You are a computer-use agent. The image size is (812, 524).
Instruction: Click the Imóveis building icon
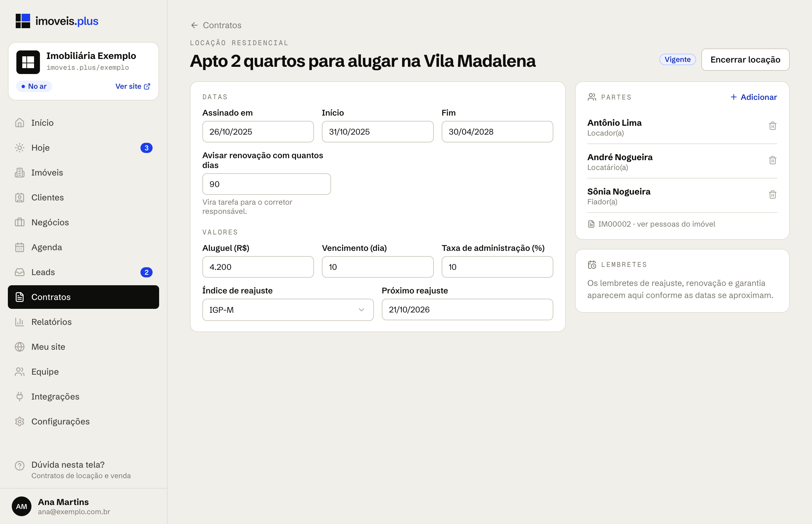click(x=20, y=173)
